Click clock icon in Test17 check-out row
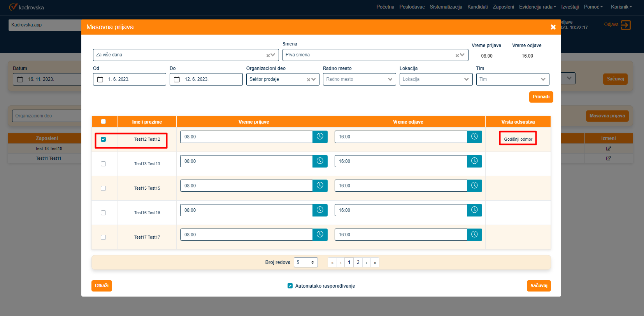This screenshot has height=316, width=644. tap(474, 235)
